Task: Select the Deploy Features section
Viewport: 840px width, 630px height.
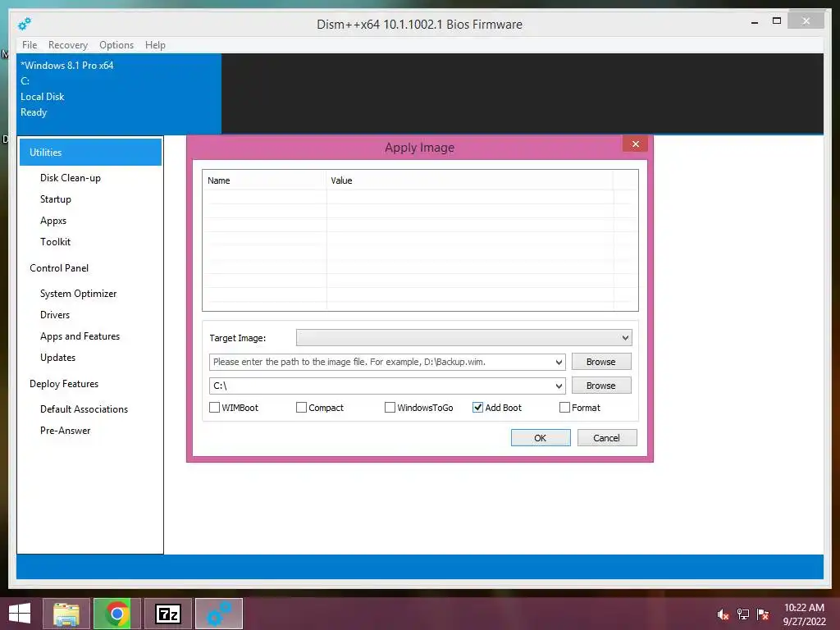Action: [64, 384]
